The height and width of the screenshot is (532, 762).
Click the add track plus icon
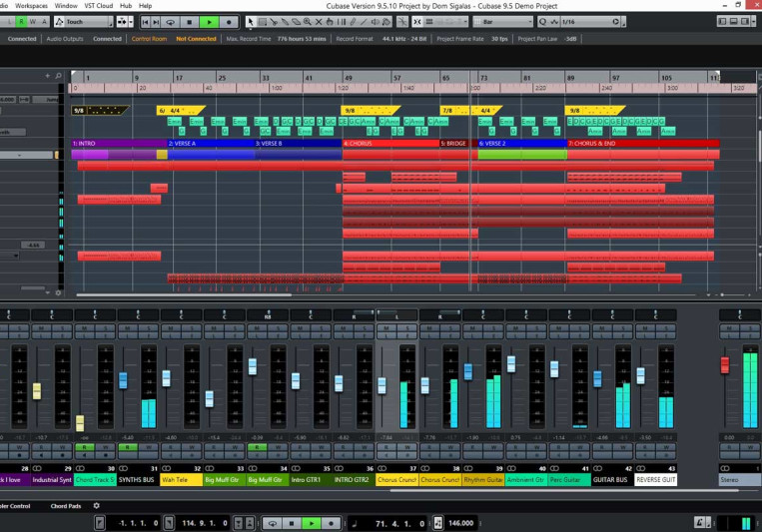pos(47,76)
